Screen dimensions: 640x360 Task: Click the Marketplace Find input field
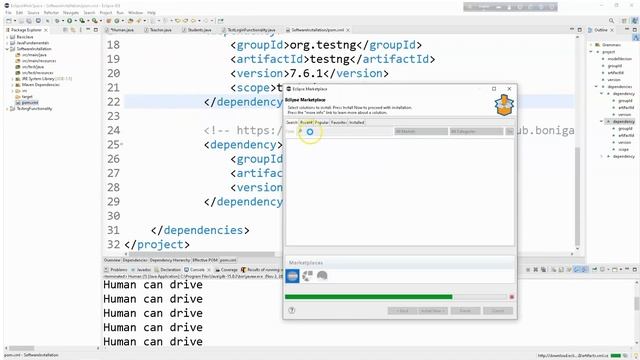345,131
